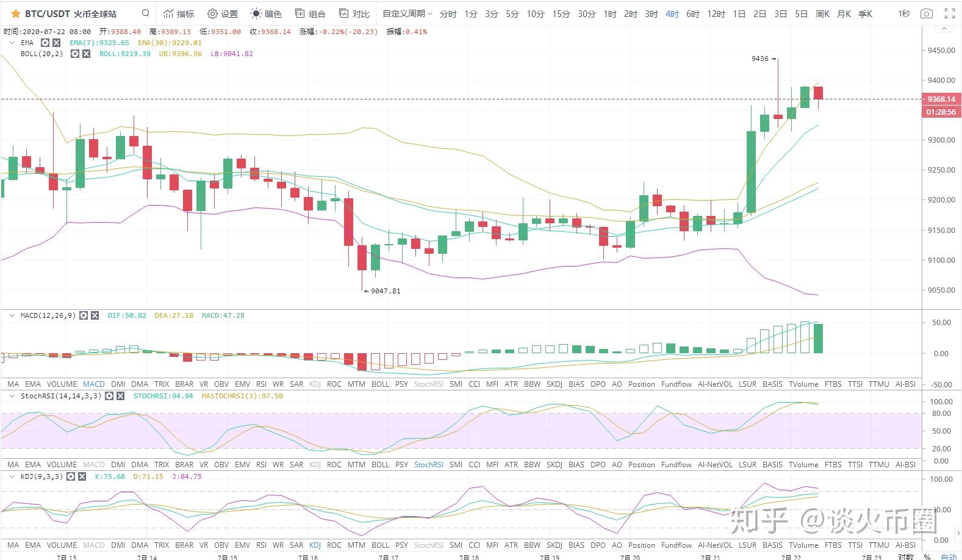Viewport: 962px width, 560px height.
Task: Collapse the MACD indicator legend
Action: 12,315
